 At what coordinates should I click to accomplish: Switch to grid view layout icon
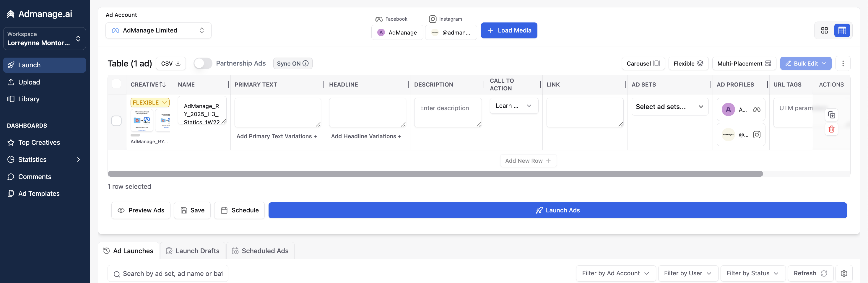pos(824,30)
